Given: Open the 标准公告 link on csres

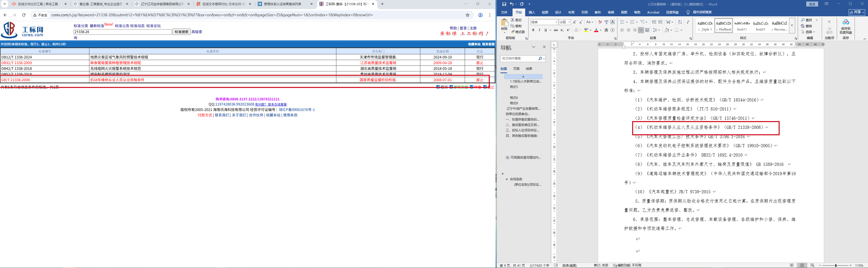Looking at the screenshot, I should (122, 26).
